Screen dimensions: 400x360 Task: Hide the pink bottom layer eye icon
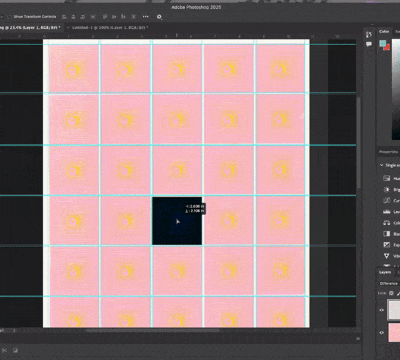[x=382, y=332]
